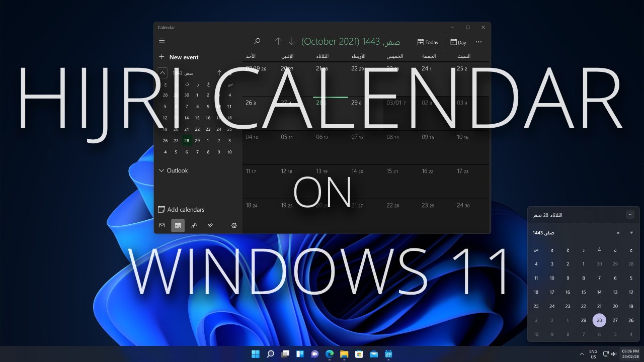Switch to Mail app icon in sidebar
The image size is (644, 362).
(162, 226)
